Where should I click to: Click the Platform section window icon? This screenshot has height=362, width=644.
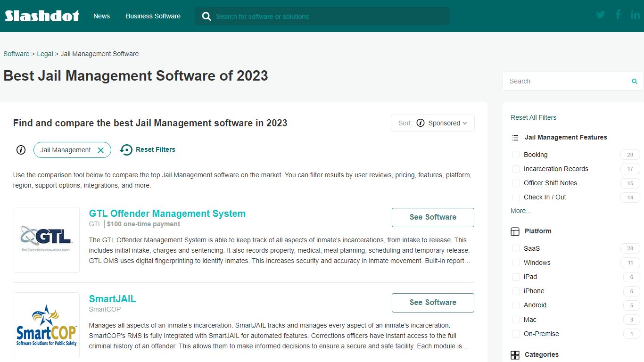click(x=515, y=231)
